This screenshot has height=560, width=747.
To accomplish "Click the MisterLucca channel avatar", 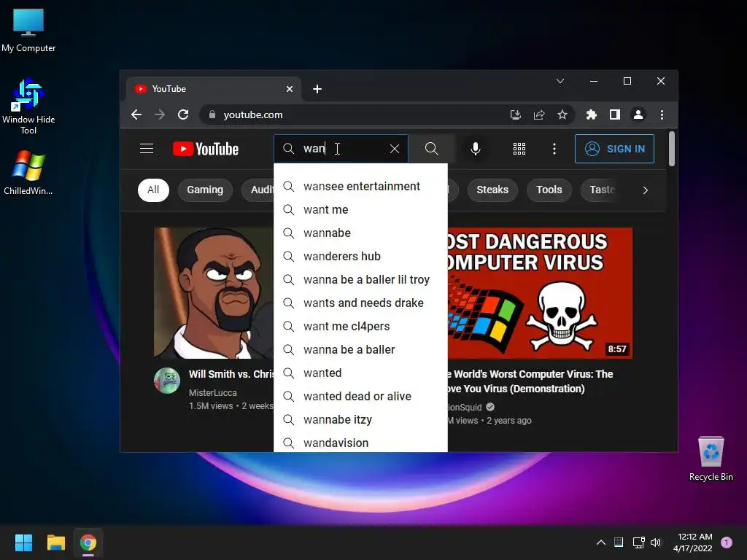I will 167,381.
